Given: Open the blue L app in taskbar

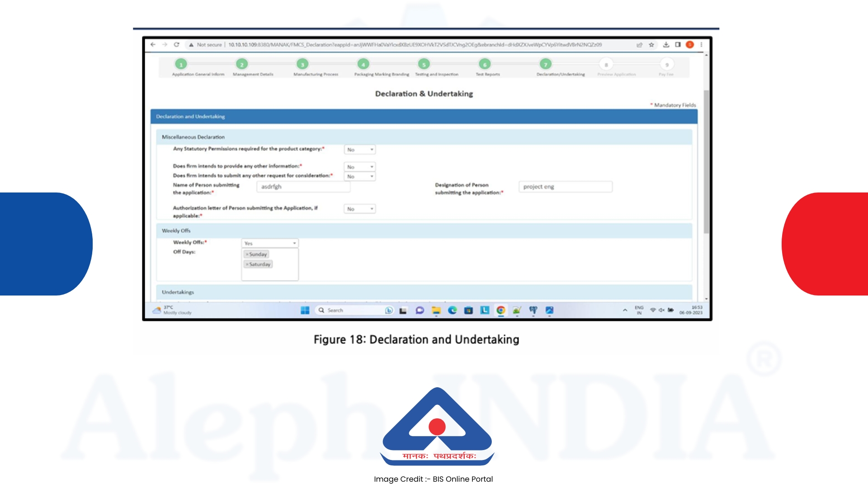Looking at the screenshot, I should tap(485, 310).
